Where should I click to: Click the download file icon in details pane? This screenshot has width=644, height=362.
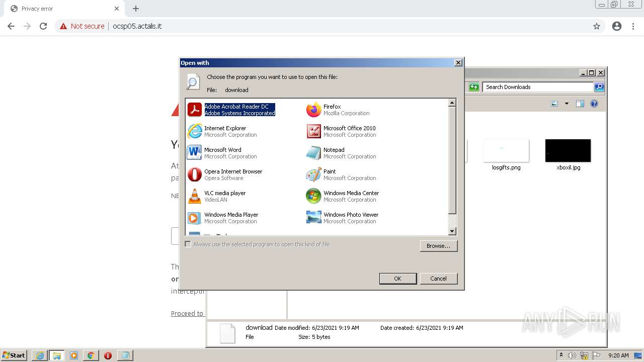(x=227, y=333)
